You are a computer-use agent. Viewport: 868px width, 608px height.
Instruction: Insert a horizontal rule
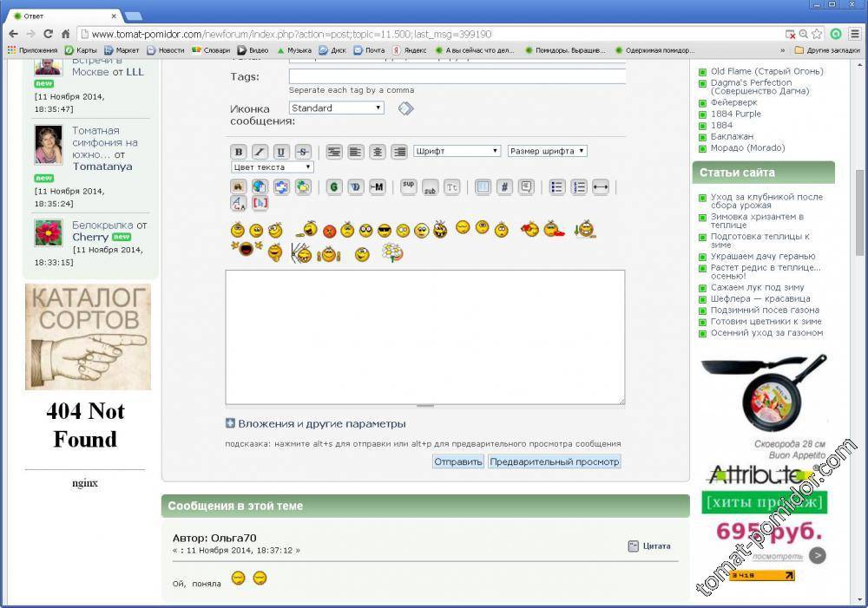pyautogui.click(x=601, y=186)
